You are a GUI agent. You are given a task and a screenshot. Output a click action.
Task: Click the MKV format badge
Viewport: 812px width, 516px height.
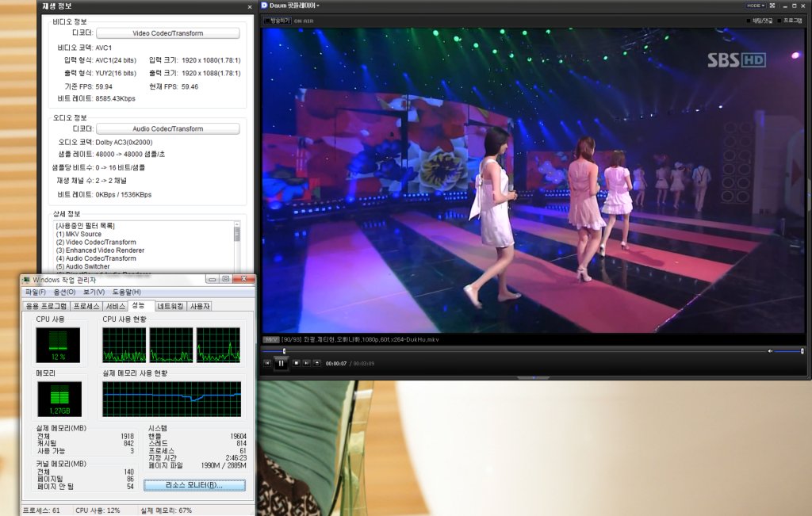271,339
